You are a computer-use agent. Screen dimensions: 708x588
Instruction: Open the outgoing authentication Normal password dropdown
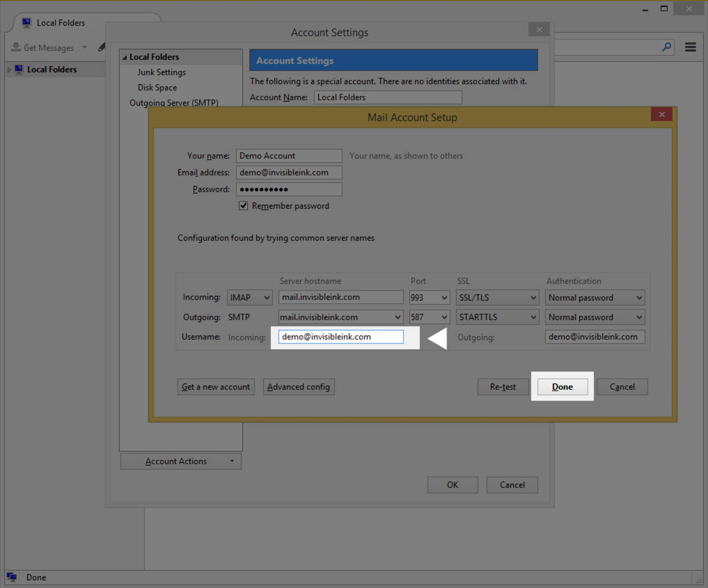(x=595, y=317)
